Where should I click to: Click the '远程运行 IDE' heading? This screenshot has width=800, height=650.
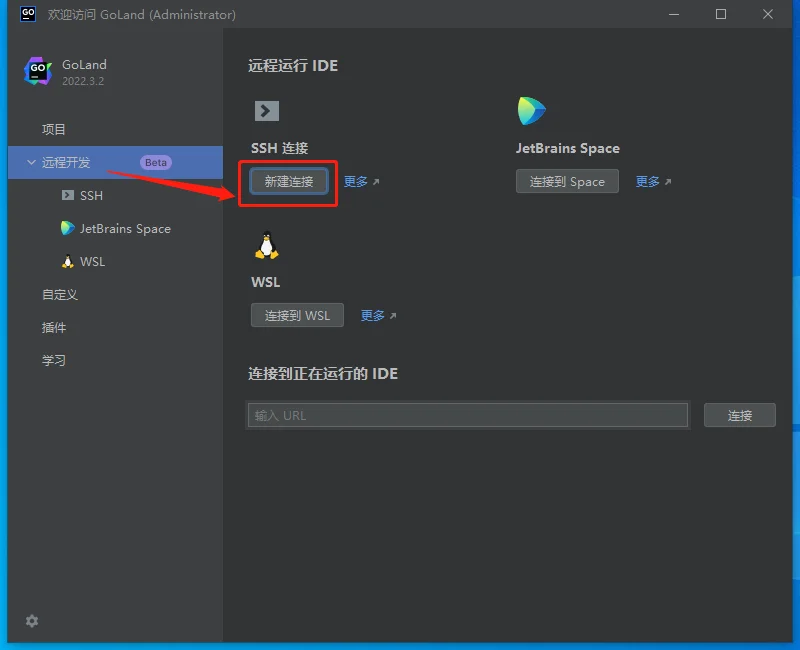click(x=293, y=66)
